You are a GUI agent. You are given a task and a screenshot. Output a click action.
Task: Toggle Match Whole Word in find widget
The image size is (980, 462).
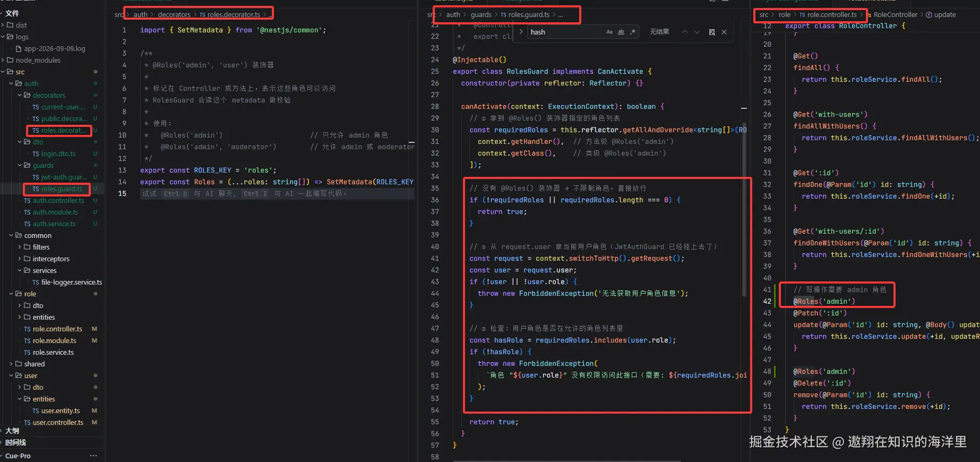(621, 32)
